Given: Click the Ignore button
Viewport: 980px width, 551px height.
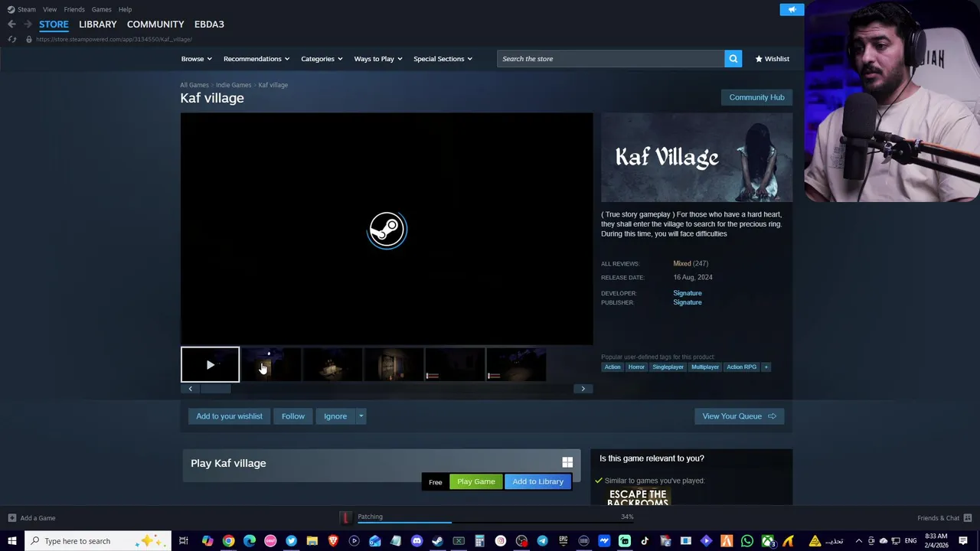Looking at the screenshot, I should (x=335, y=416).
